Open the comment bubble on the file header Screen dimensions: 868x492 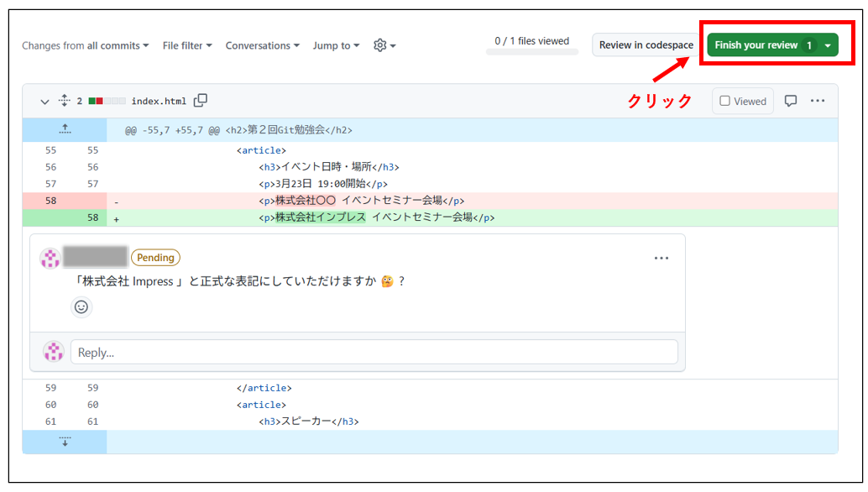[790, 100]
